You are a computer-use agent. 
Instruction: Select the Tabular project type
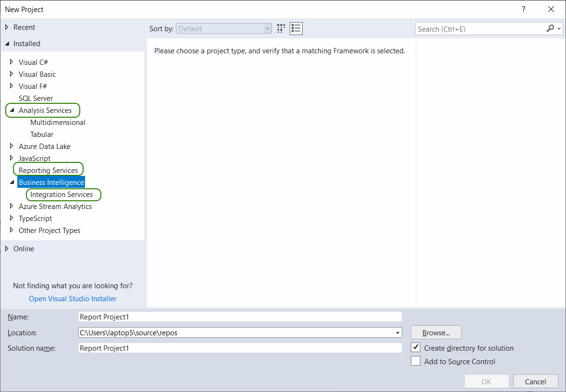click(x=42, y=135)
